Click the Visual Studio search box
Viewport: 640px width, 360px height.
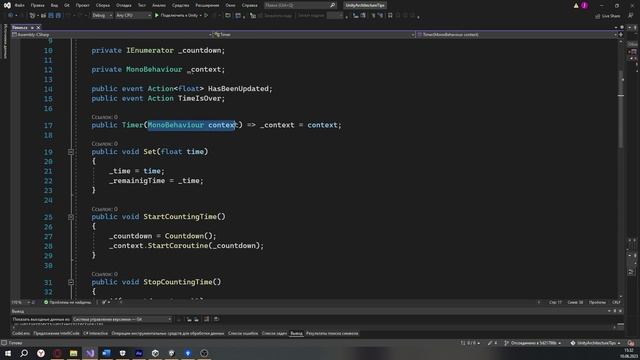click(x=300, y=5)
